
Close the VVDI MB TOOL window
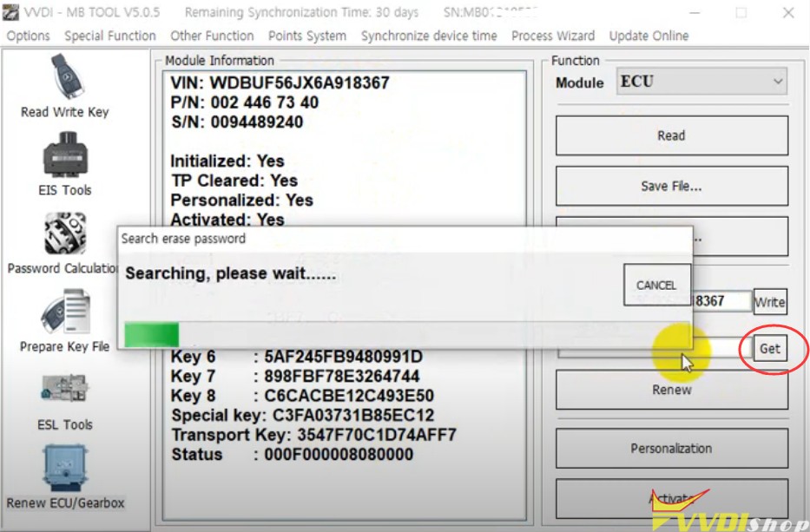(788, 12)
